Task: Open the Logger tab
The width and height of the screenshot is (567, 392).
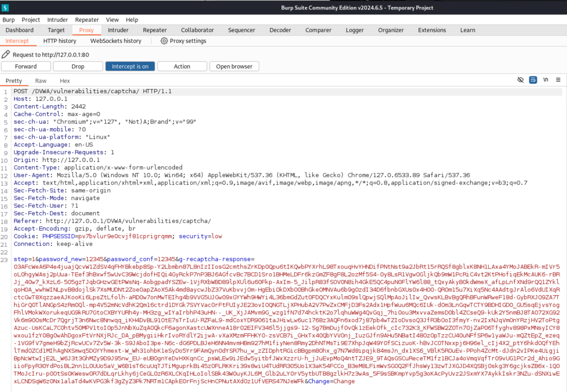Action: [355, 30]
